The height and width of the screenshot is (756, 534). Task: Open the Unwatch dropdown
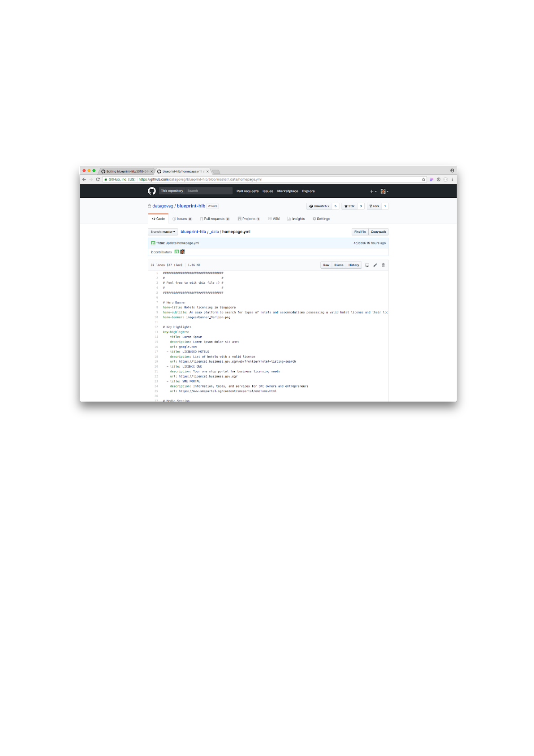coord(319,206)
